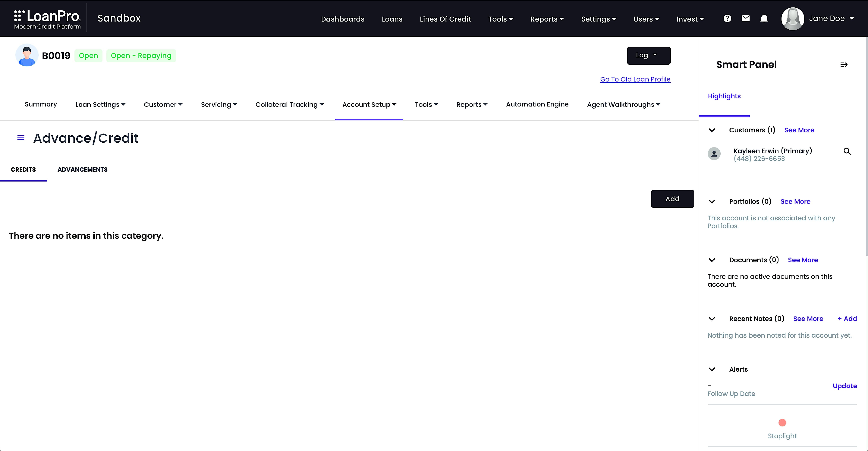Click Jane Doe's profile avatar
The width and height of the screenshot is (868, 451).
(x=793, y=19)
